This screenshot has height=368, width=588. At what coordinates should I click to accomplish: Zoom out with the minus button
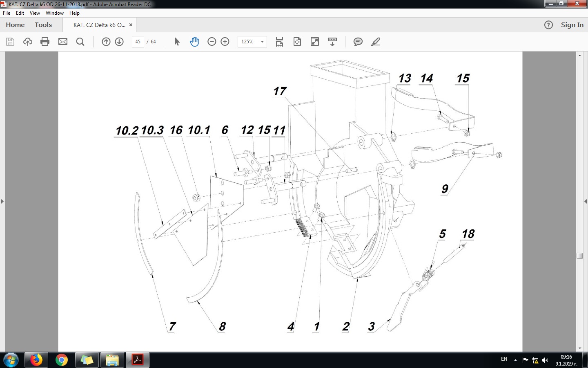[212, 42]
